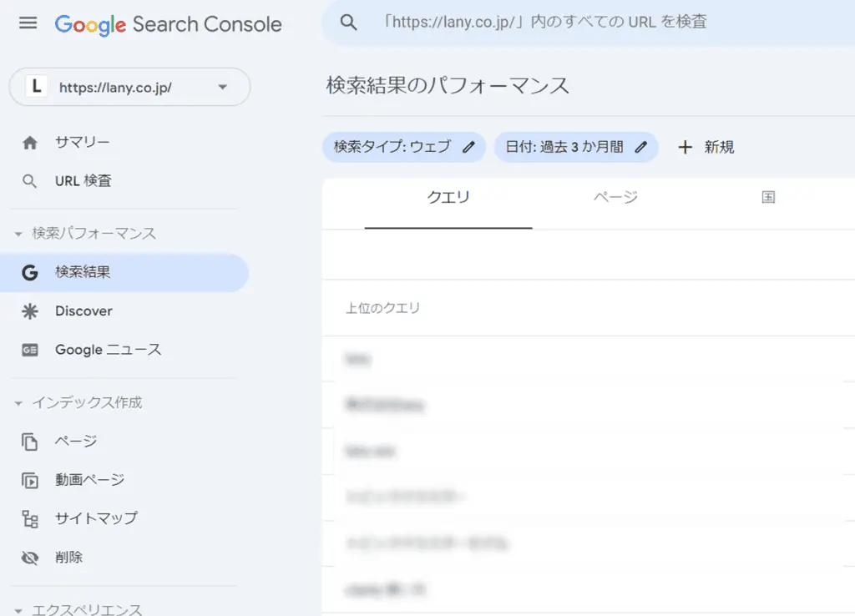Click the Google ニュース icon
The width and height of the screenshot is (855, 616).
30,350
